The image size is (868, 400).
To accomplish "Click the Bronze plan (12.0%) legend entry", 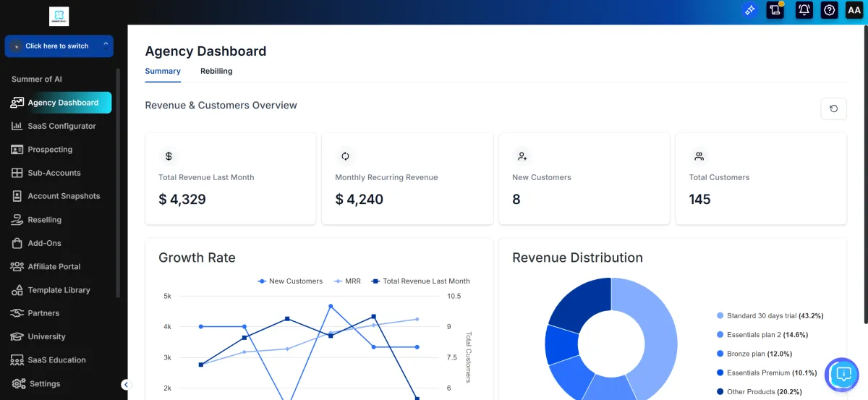I will 754,354.
